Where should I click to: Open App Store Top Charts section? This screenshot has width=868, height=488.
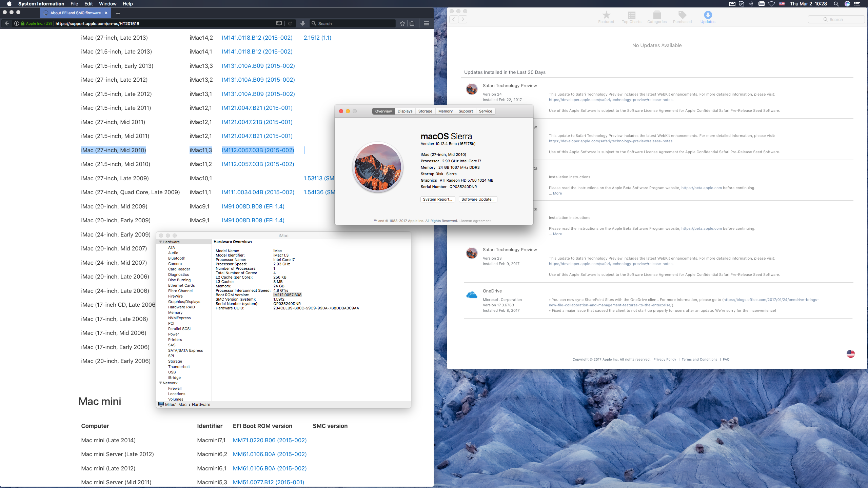[631, 17]
